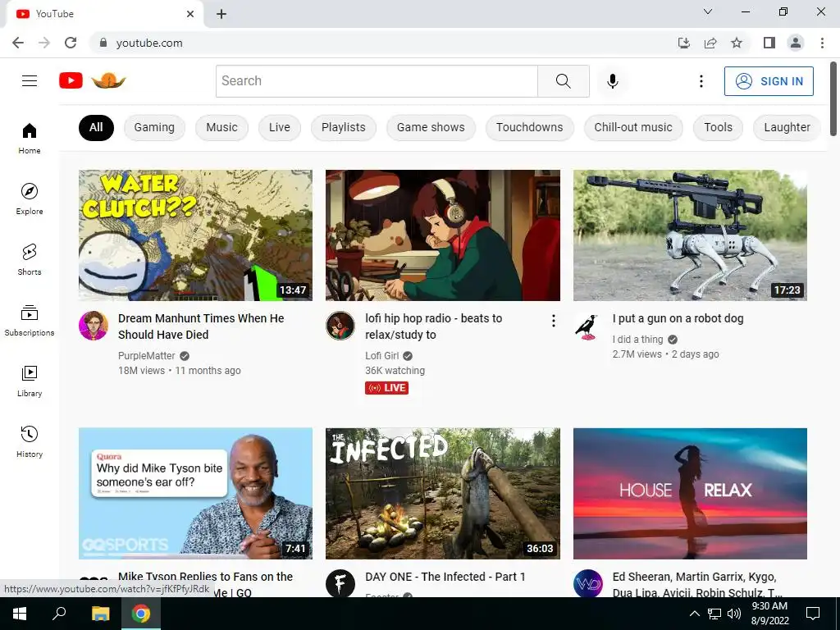Screen dimensions: 840x630
Task: Open Lofi Girl channel name link
Action: pyautogui.click(x=382, y=356)
